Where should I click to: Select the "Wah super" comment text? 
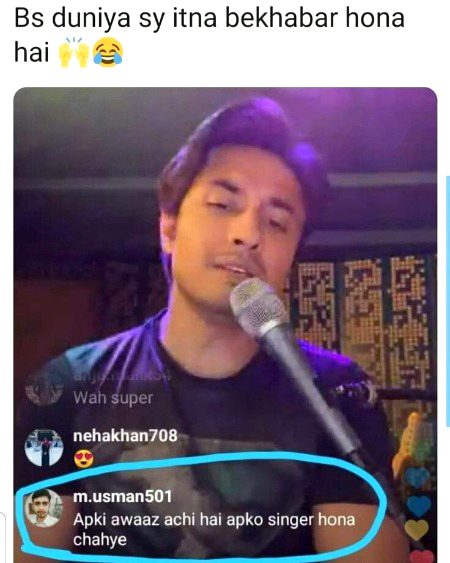pos(113,398)
